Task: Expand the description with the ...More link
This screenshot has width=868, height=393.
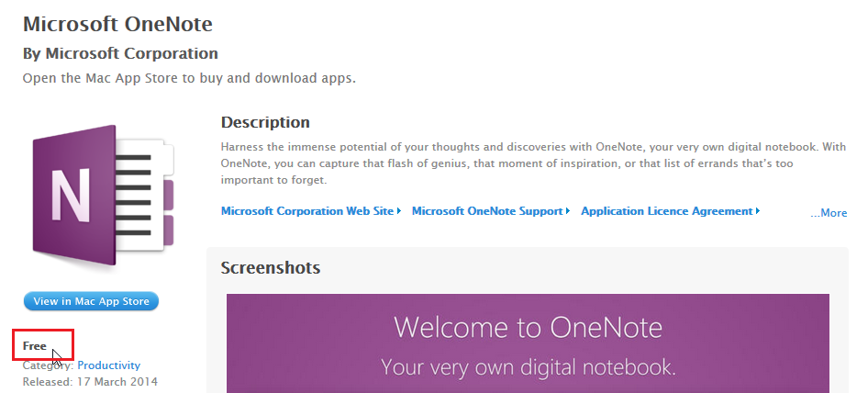Action: pyautogui.click(x=829, y=213)
